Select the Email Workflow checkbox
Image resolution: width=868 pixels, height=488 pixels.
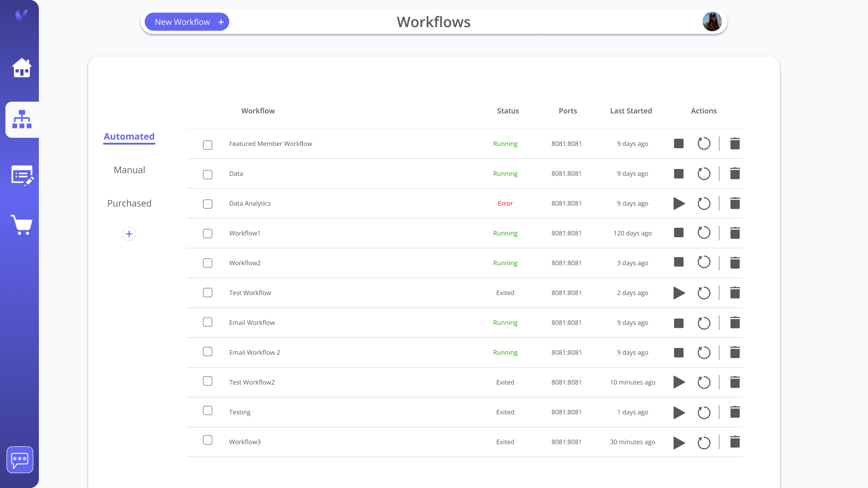208,322
